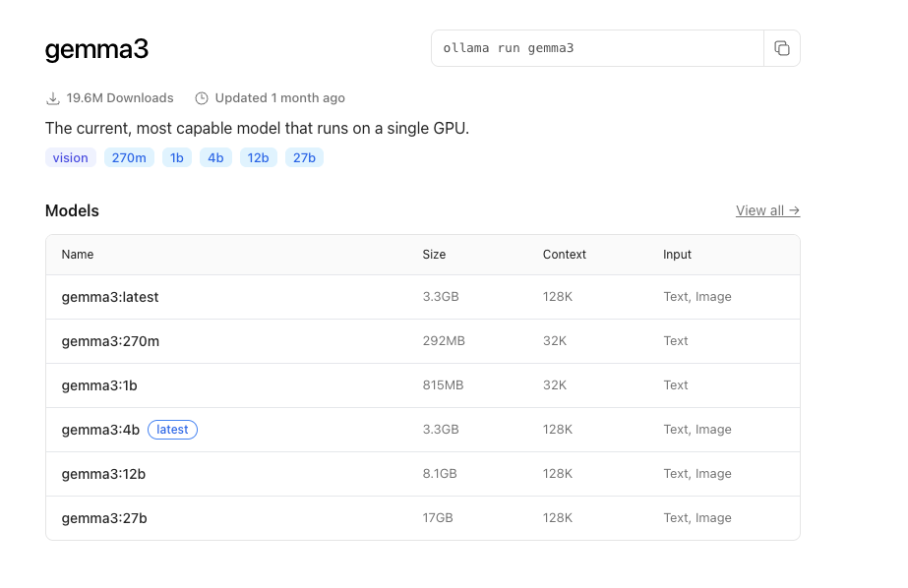
Task: Click the latest badge on gemma3:4b
Action: click(172, 430)
